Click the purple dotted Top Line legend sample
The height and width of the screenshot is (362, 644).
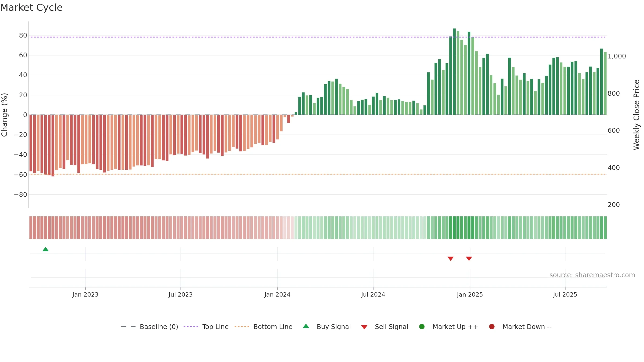click(191, 327)
